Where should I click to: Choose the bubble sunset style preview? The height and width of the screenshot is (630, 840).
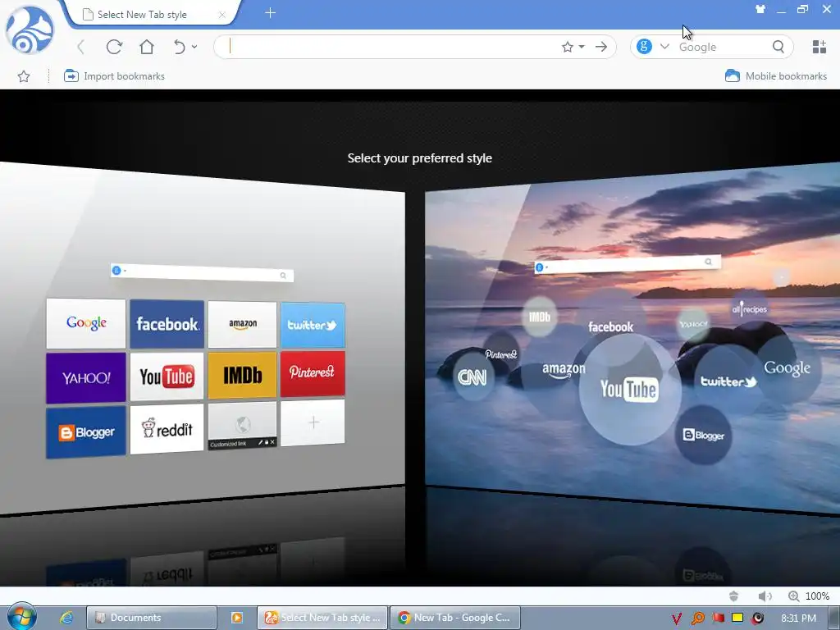click(632, 337)
